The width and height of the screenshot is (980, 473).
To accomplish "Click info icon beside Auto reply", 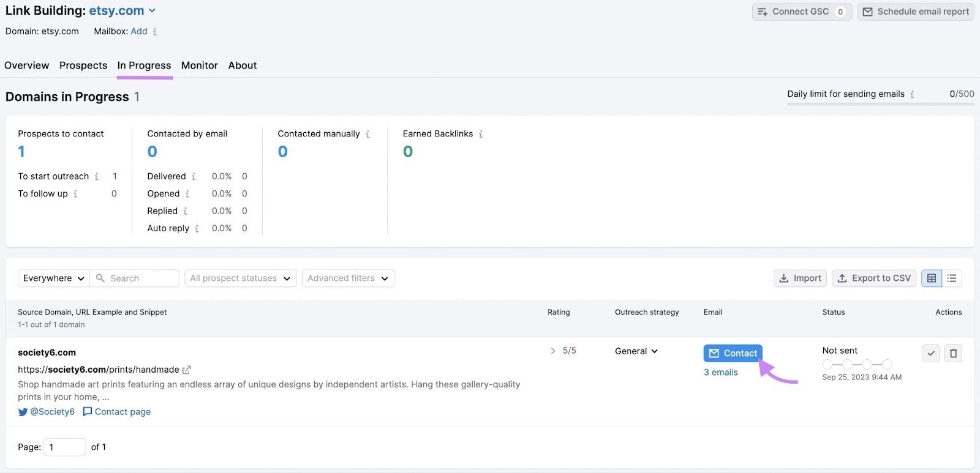I will pos(197,228).
